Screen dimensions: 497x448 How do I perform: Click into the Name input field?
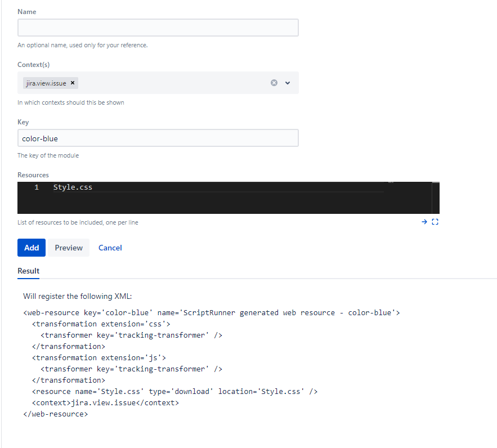click(x=158, y=27)
